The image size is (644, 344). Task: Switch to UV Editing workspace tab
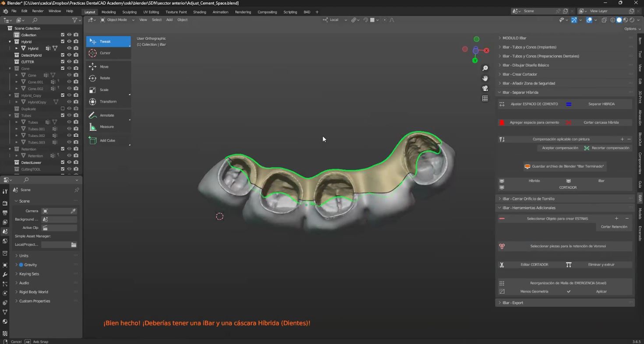coord(151,12)
